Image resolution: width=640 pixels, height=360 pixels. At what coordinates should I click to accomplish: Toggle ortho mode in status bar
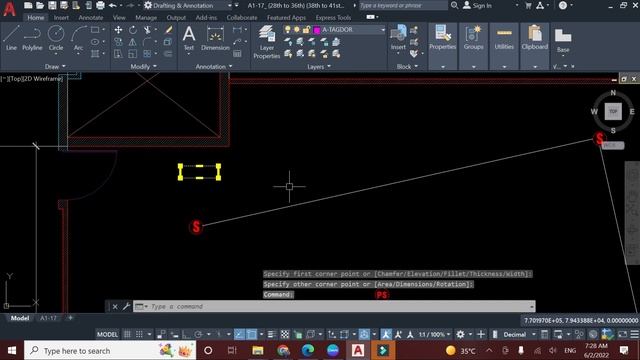tap(187, 334)
